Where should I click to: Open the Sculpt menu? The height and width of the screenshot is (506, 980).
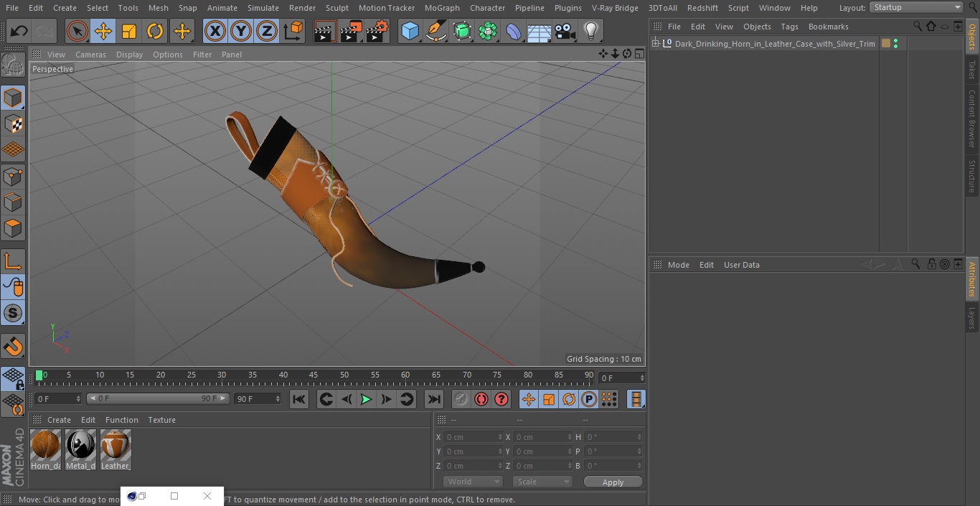pos(336,8)
